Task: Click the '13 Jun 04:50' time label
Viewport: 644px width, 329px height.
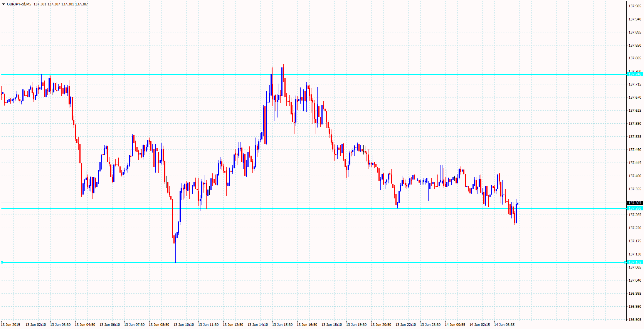Action: tap(85, 325)
